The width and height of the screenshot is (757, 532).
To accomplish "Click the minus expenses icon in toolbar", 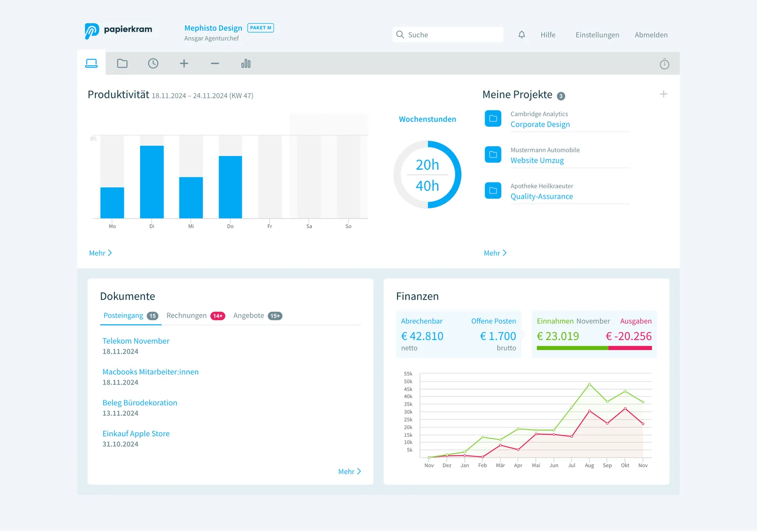I will click(215, 63).
